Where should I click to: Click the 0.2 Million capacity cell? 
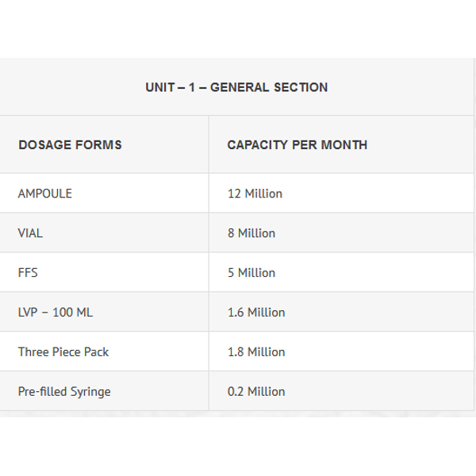tap(256, 392)
